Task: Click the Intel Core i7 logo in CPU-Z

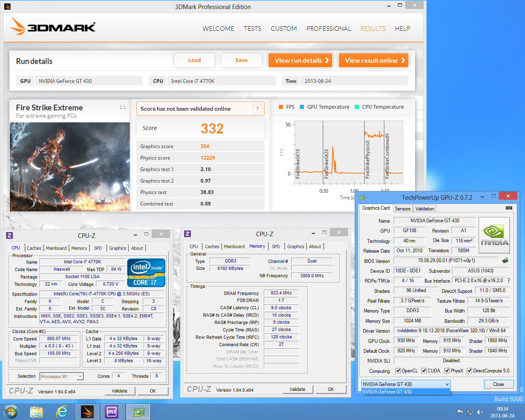Action: [x=146, y=272]
